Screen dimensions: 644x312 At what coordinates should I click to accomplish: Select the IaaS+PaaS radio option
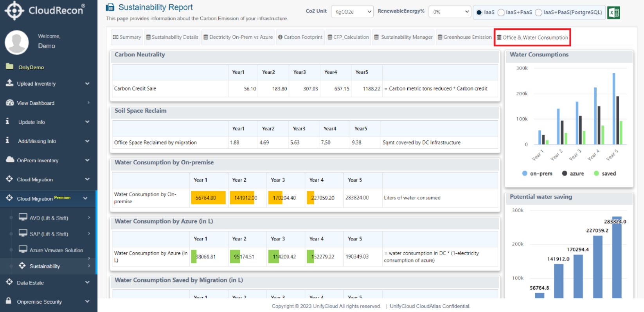click(501, 13)
